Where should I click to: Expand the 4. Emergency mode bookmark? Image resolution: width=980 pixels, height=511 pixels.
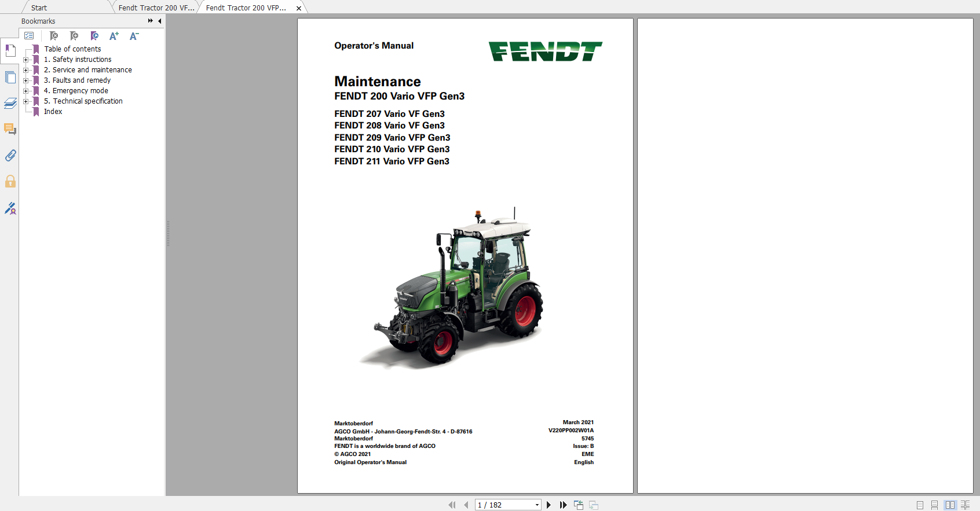25,91
